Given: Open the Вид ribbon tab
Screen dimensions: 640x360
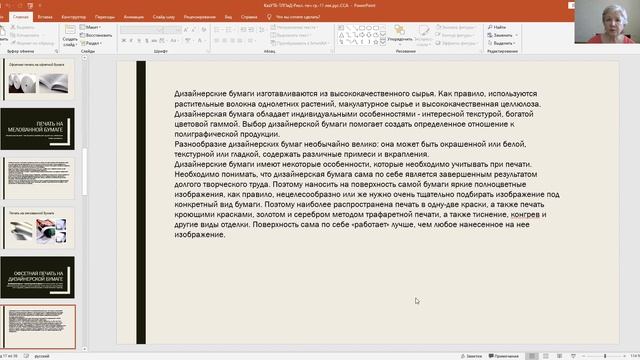Looking at the screenshot, I should (x=228, y=17).
